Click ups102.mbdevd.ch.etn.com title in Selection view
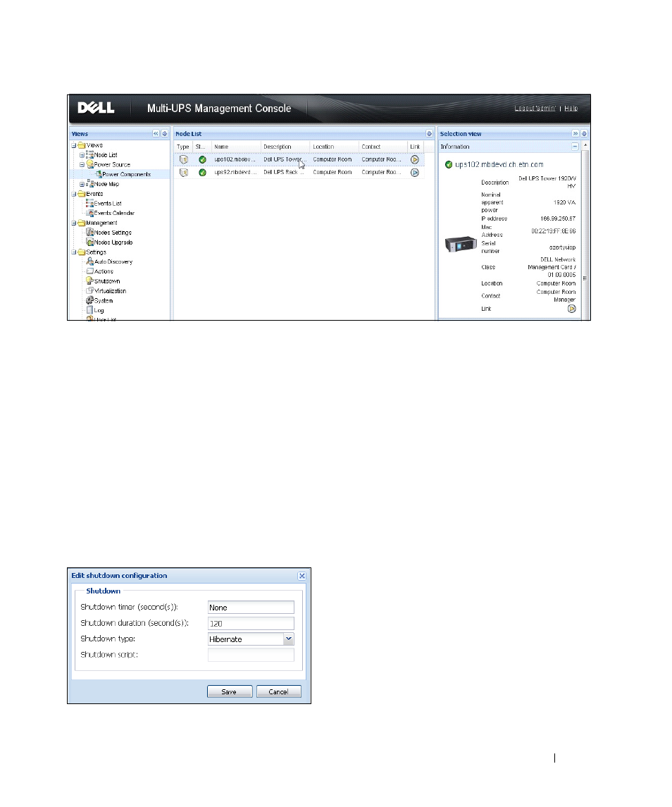This screenshot has height=807, width=672. 499,165
